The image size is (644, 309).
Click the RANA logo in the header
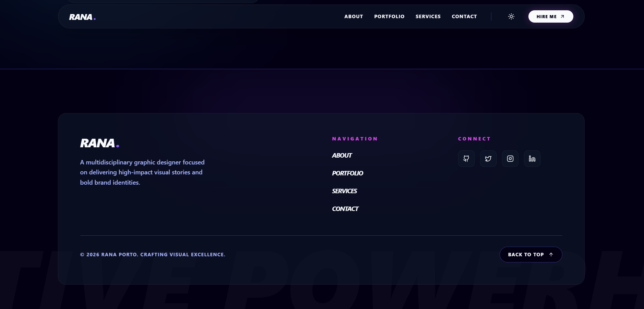click(82, 17)
